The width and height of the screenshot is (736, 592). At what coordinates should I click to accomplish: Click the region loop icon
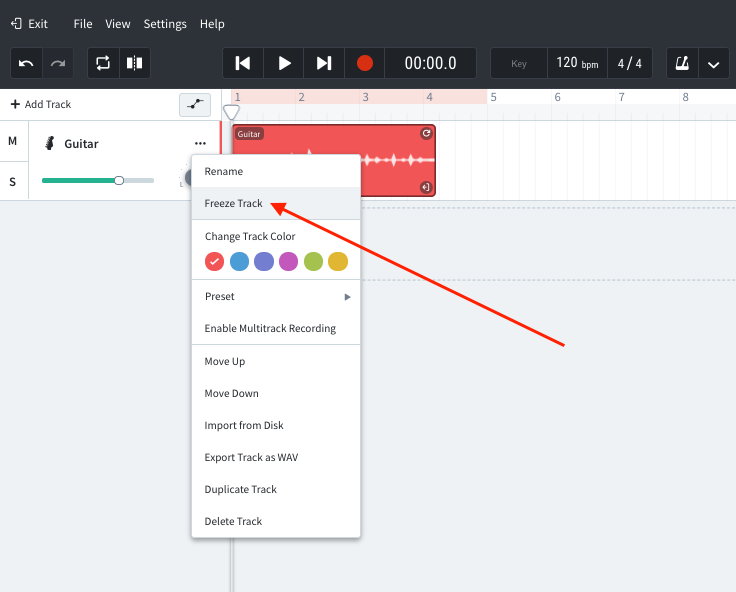point(426,133)
